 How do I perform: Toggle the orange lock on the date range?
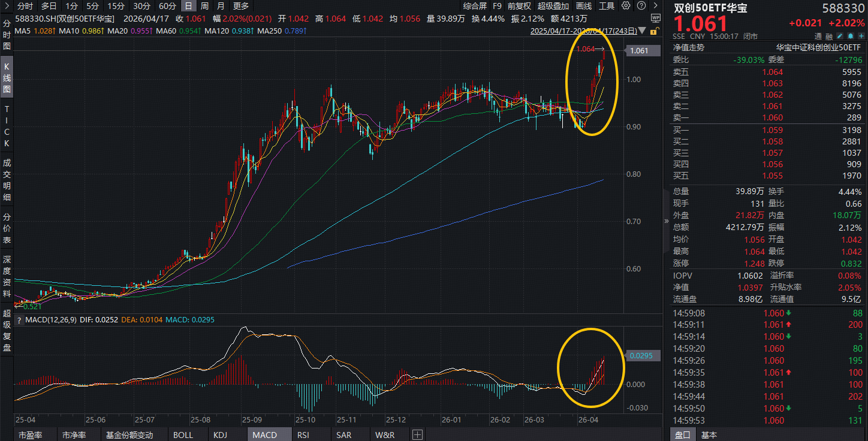point(653,31)
